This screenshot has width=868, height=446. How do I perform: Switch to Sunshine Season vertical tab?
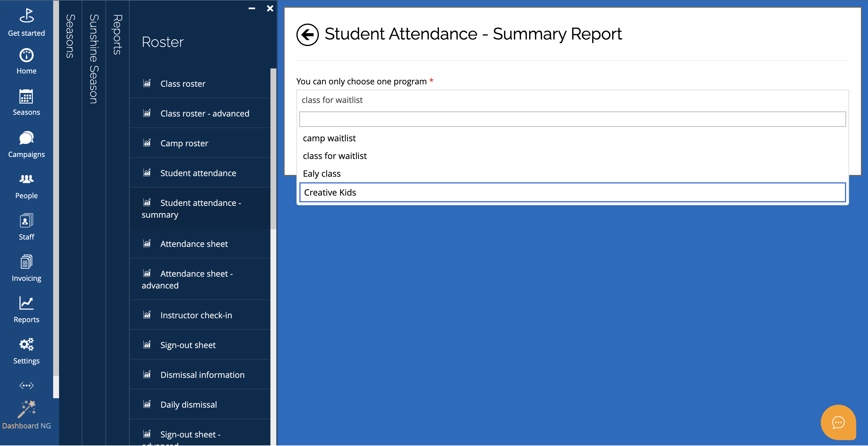[94, 59]
